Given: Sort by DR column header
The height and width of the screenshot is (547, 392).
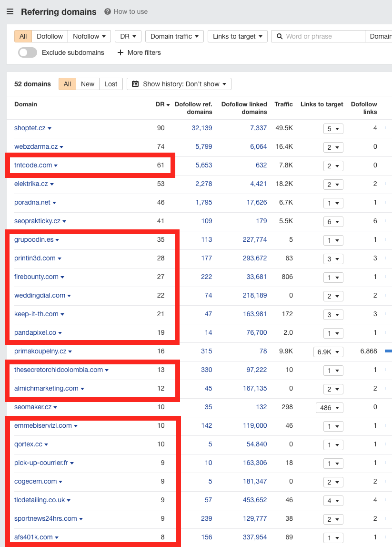Looking at the screenshot, I should click(x=162, y=104).
